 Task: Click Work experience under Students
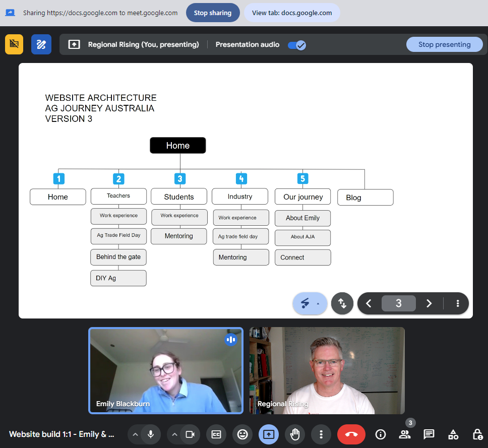[179, 217]
